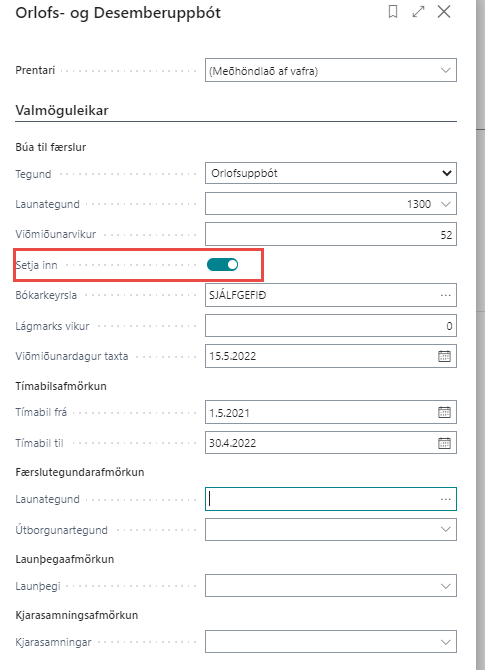
Task: Open calendar picker for Tímabil frá
Action: point(444,412)
